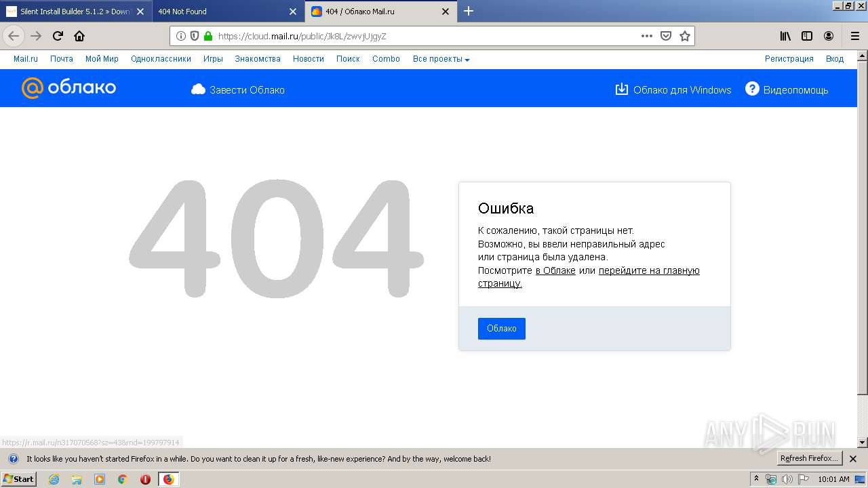Viewport: 868px width, 488px height.
Task: Open File Explorer from taskbar
Action: click(x=77, y=479)
